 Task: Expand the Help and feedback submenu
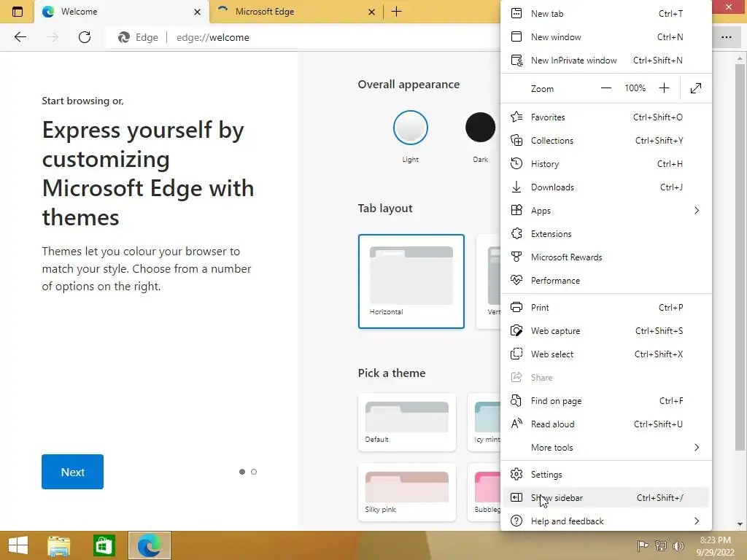point(697,521)
